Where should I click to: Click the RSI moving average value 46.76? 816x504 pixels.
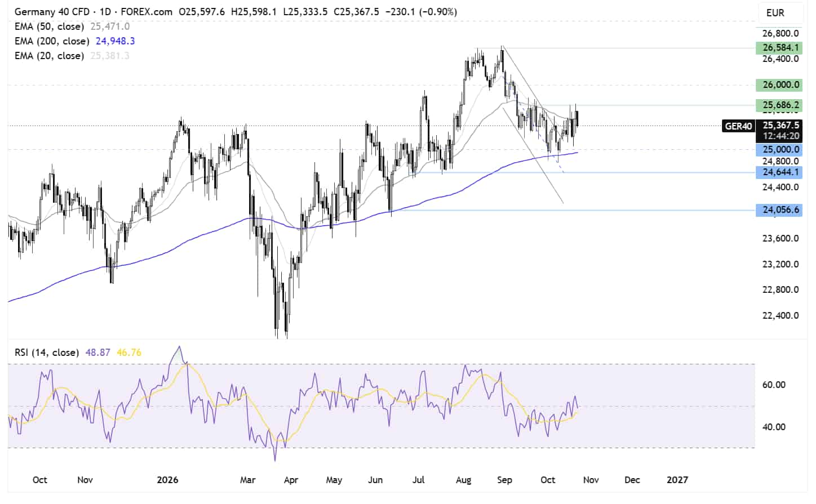[x=129, y=353]
